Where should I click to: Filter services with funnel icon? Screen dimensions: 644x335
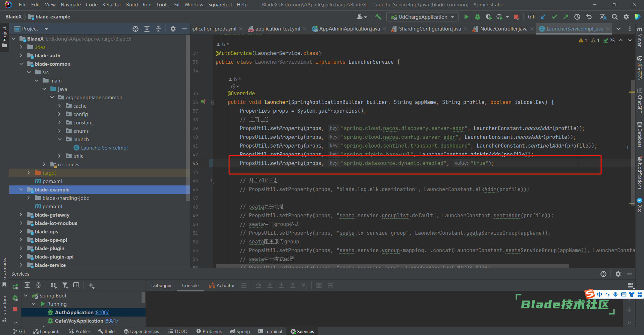pyautogui.click(x=65, y=285)
